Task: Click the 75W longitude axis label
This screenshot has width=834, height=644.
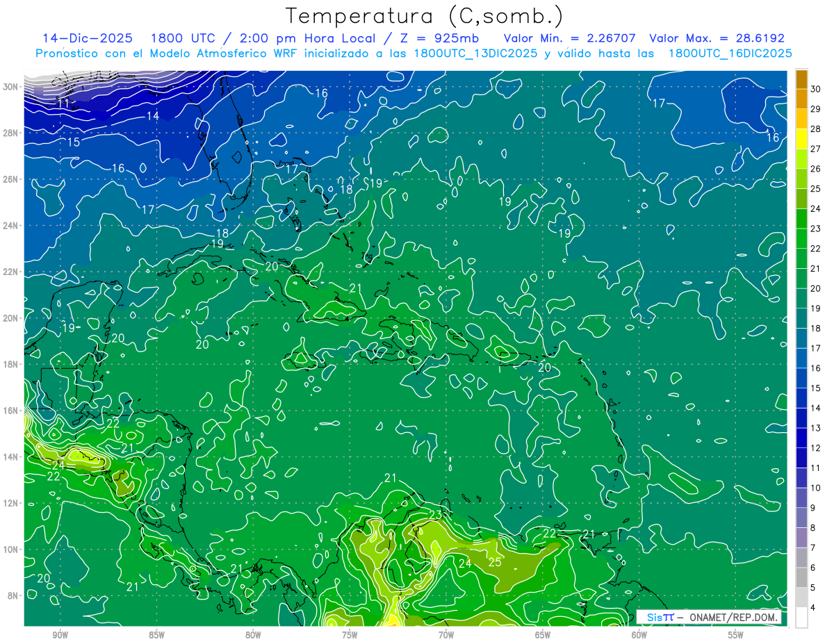Action: pos(350,635)
